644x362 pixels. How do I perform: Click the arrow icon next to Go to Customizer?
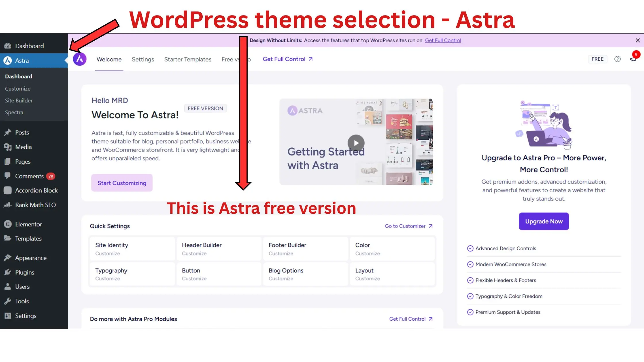click(431, 226)
